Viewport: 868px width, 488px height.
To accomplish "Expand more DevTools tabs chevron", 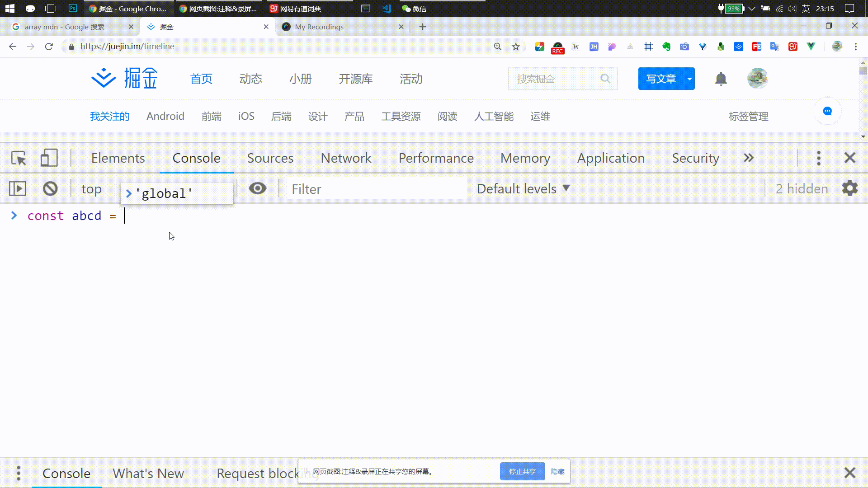I will tap(749, 158).
